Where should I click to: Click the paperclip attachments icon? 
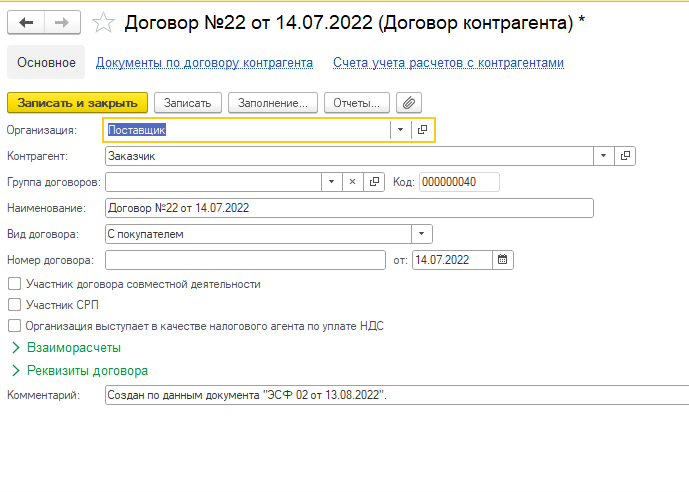tap(408, 103)
